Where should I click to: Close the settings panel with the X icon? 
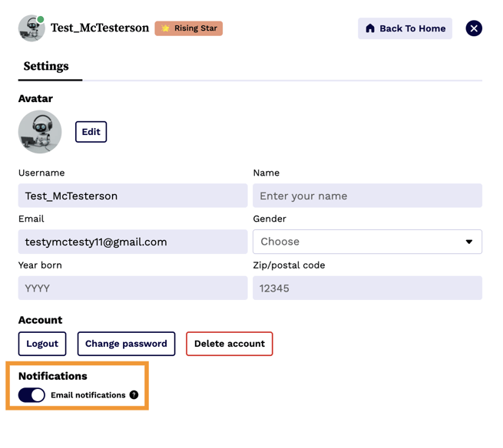click(474, 28)
